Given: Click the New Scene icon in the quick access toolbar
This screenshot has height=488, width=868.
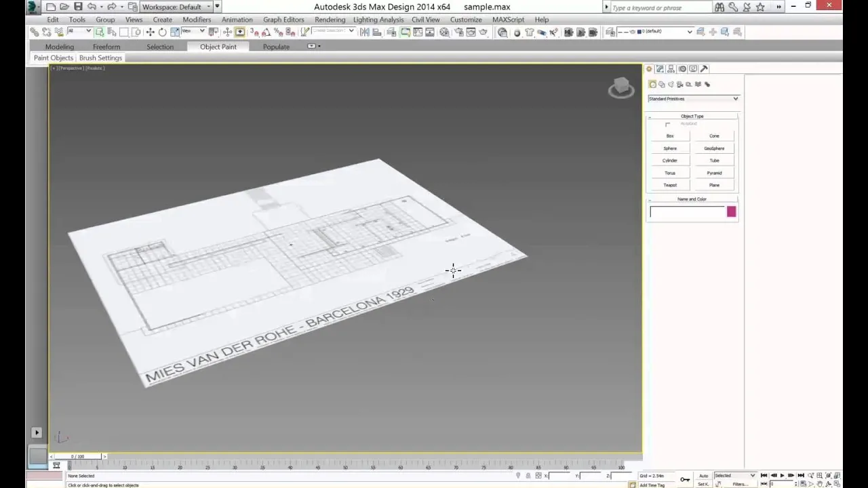Looking at the screenshot, I should tap(51, 7).
